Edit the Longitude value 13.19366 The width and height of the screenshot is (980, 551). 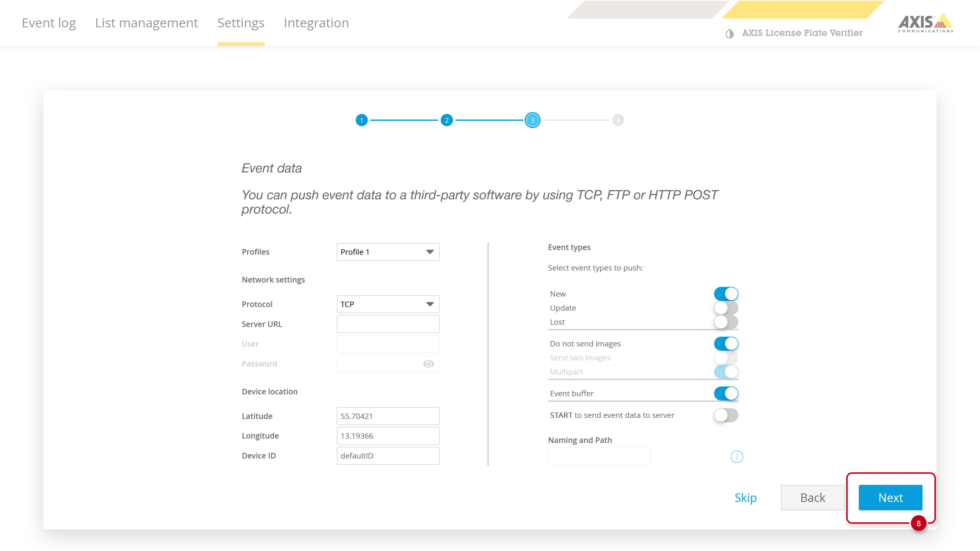click(x=388, y=436)
